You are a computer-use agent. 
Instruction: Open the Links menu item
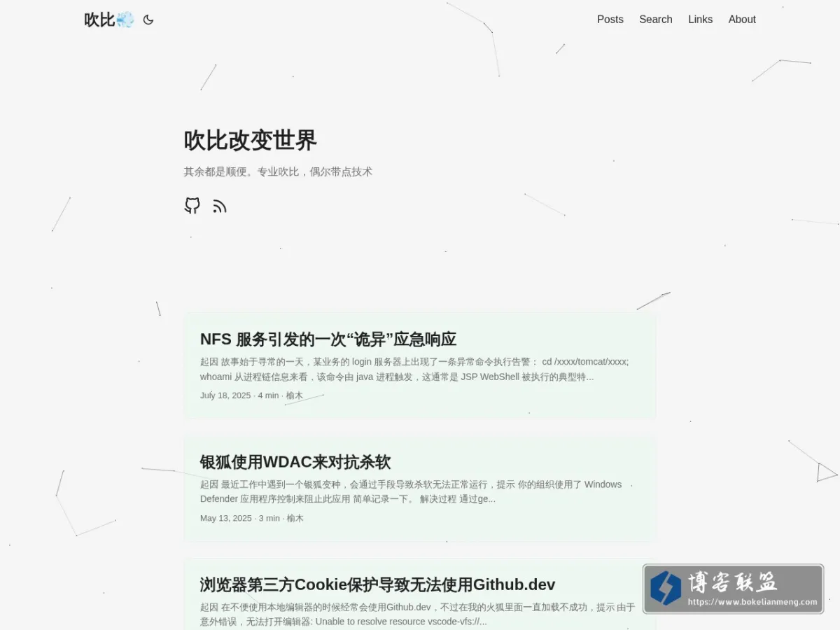click(x=700, y=20)
